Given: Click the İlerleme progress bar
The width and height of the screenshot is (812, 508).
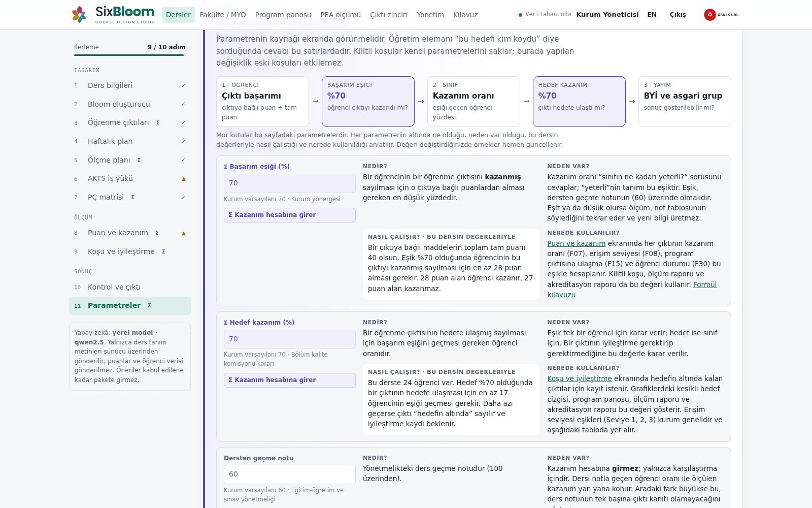Looking at the screenshot, I should click(x=130, y=55).
